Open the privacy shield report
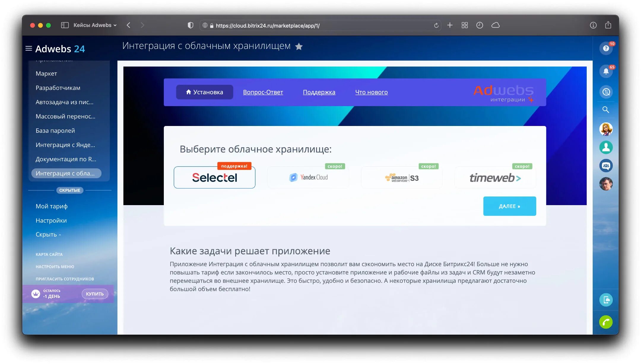 [x=191, y=25]
